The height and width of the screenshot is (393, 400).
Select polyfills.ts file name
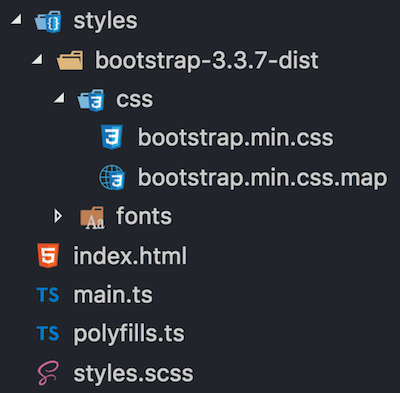[129, 334]
